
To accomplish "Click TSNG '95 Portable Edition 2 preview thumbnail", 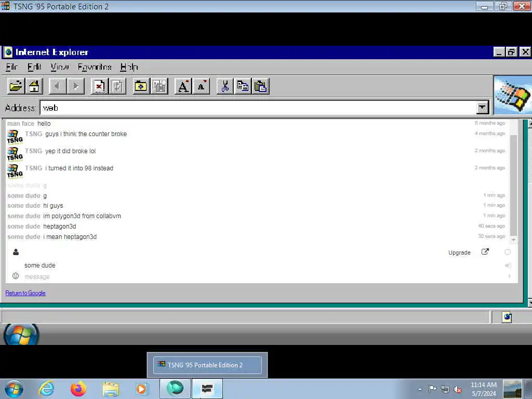I will (207, 365).
